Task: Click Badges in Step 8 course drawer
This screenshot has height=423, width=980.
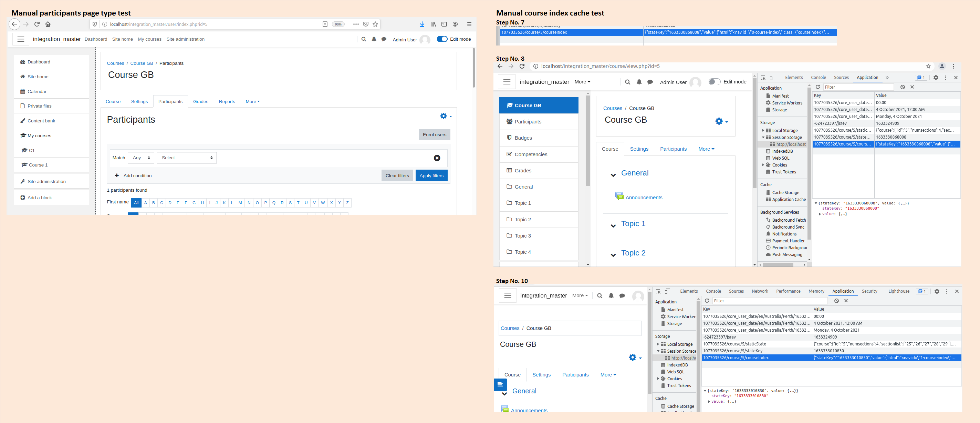Action: click(539, 138)
